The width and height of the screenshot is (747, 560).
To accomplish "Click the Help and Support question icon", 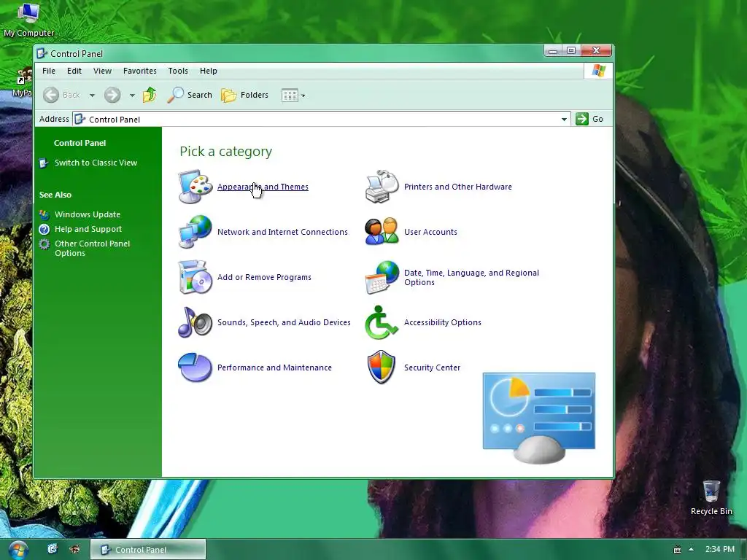I will click(44, 230).
